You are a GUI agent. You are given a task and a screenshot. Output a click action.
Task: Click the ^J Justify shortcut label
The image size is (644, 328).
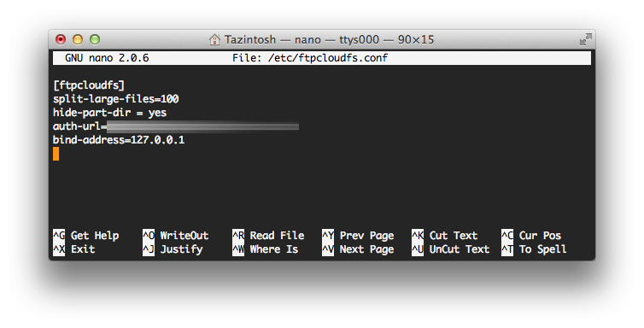coord(173,249)
